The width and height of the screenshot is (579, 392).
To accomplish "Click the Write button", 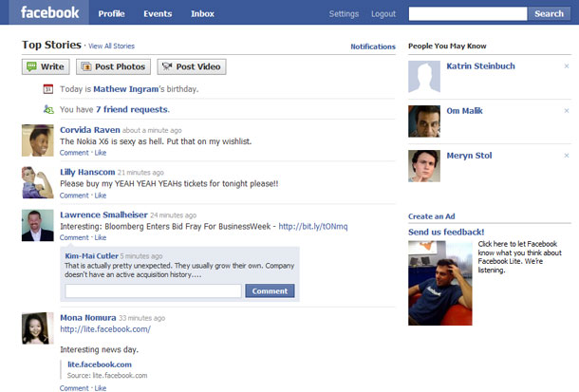I will 46,66.
